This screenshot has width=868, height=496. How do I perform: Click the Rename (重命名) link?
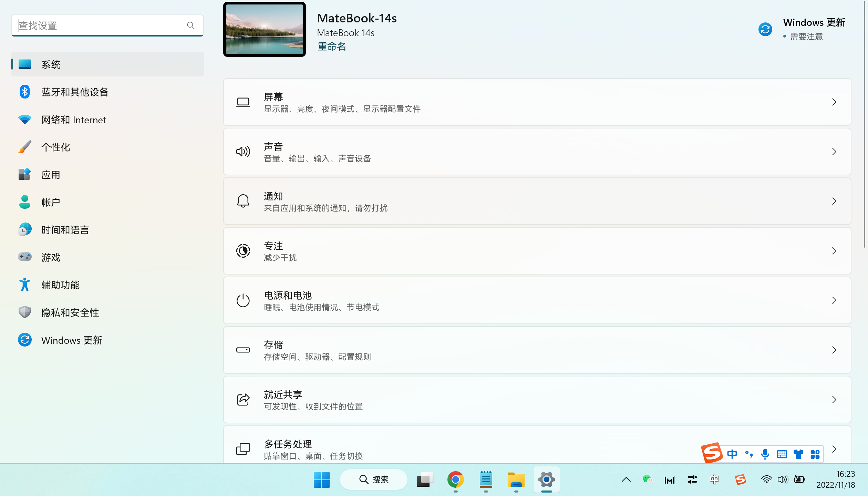(x=331, y=46)
